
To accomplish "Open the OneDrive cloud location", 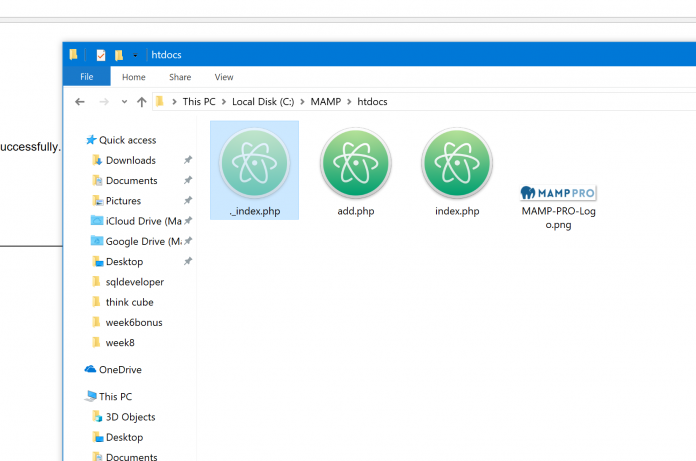I will click(119, 370).
